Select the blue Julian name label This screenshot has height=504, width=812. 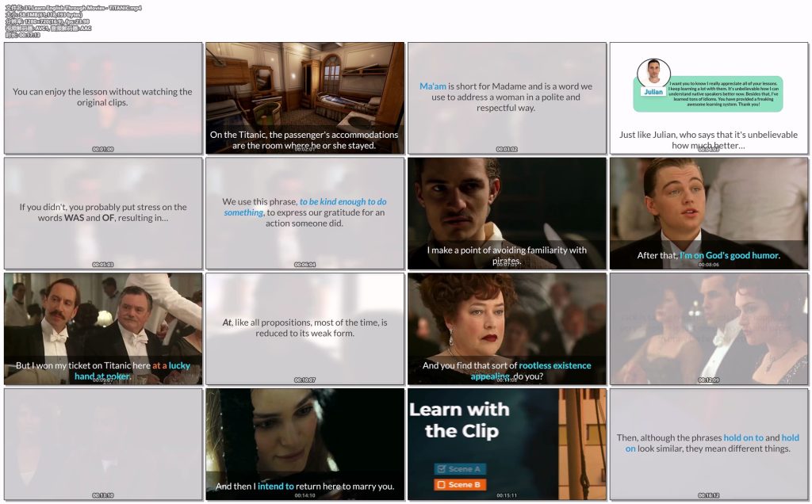click(653, 92)
